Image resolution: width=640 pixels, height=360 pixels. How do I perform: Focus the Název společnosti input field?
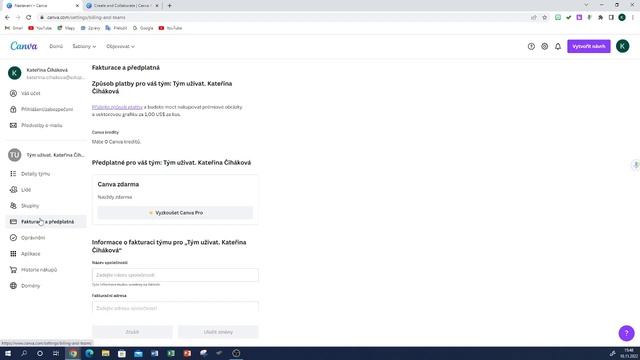(x=175, y=275)
